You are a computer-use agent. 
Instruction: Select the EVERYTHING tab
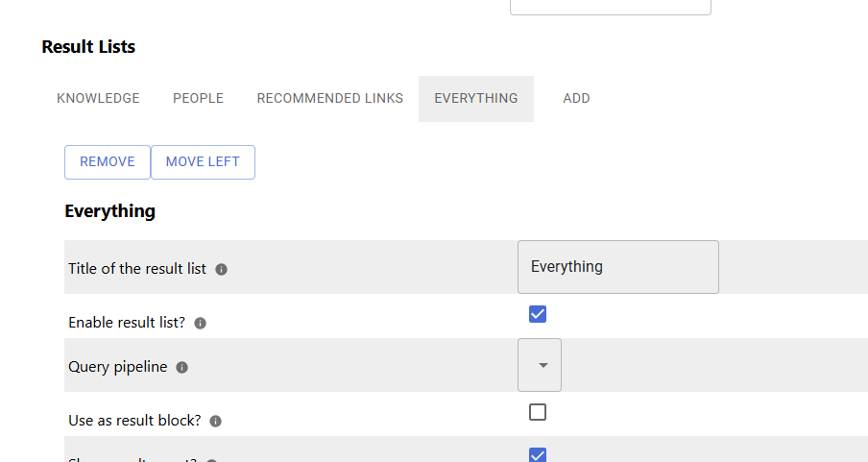476,99
